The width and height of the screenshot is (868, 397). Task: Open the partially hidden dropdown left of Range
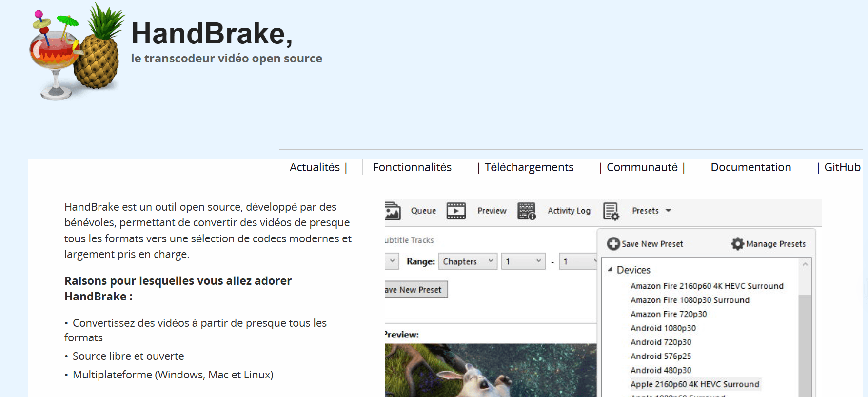[392, 261]
